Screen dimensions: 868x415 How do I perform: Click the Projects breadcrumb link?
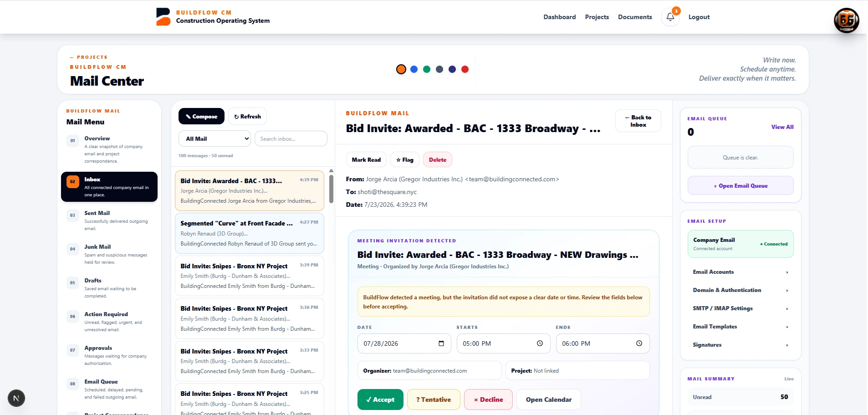click(x=89, y=57)
